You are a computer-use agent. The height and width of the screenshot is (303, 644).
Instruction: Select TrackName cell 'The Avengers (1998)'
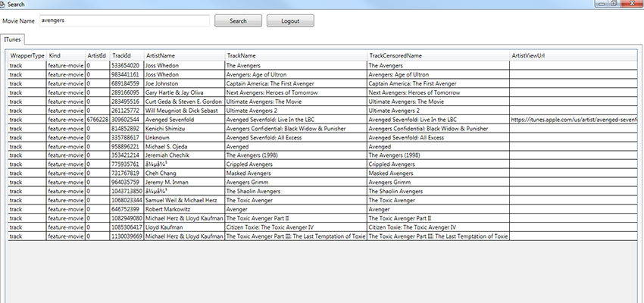[x=295, y=155]
